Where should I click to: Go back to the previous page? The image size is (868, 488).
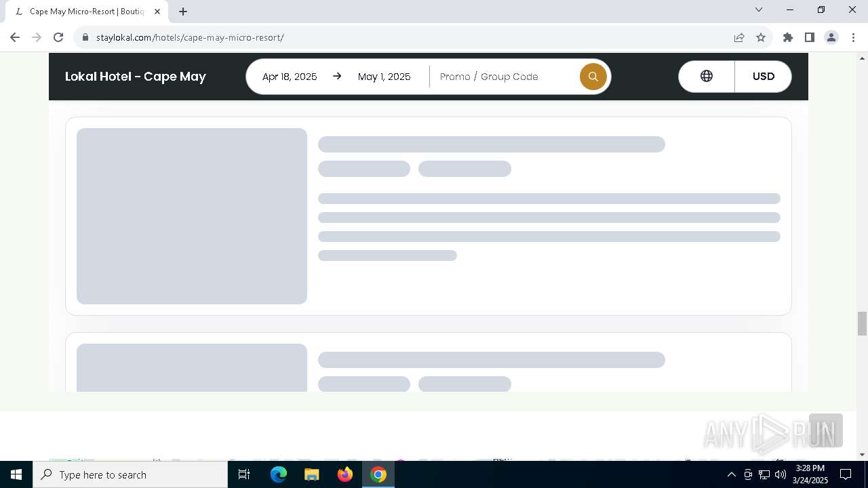click(x=15, y=37)
